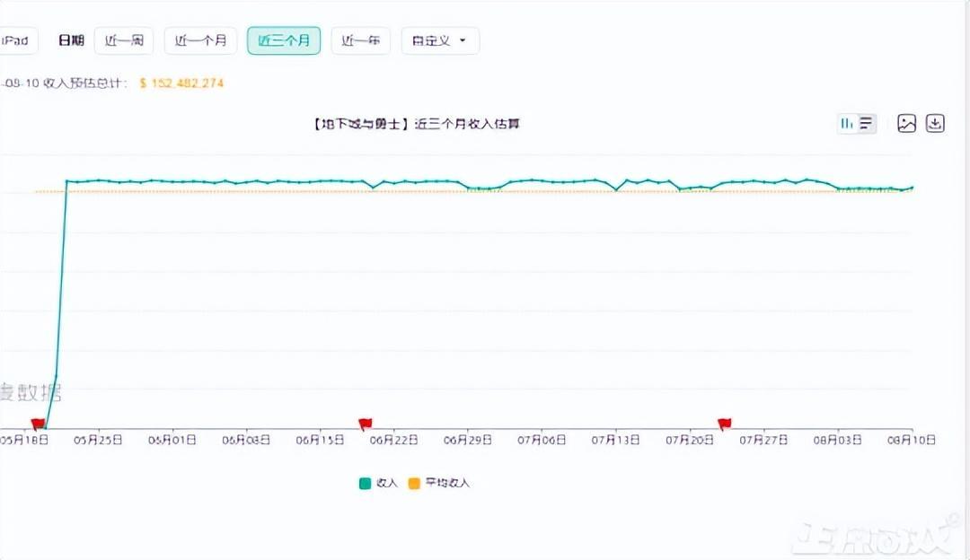Open the 自定义 date range dropdown

click(x=440, y=40)
